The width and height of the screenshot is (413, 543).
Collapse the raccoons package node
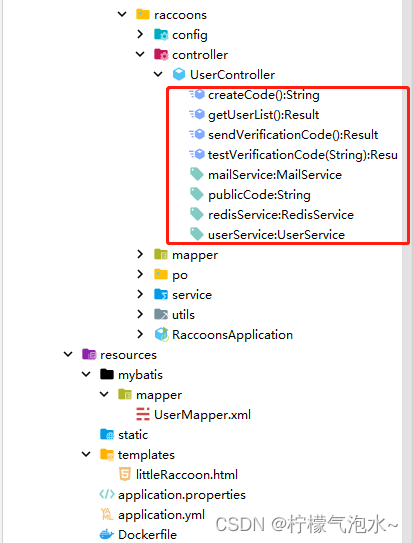point(122,15)
